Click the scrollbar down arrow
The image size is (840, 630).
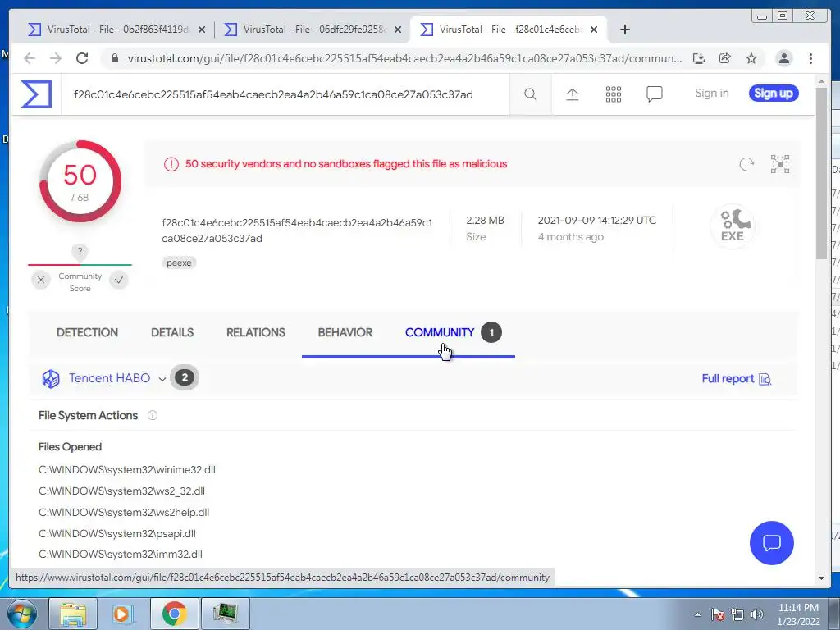point(821,578)
